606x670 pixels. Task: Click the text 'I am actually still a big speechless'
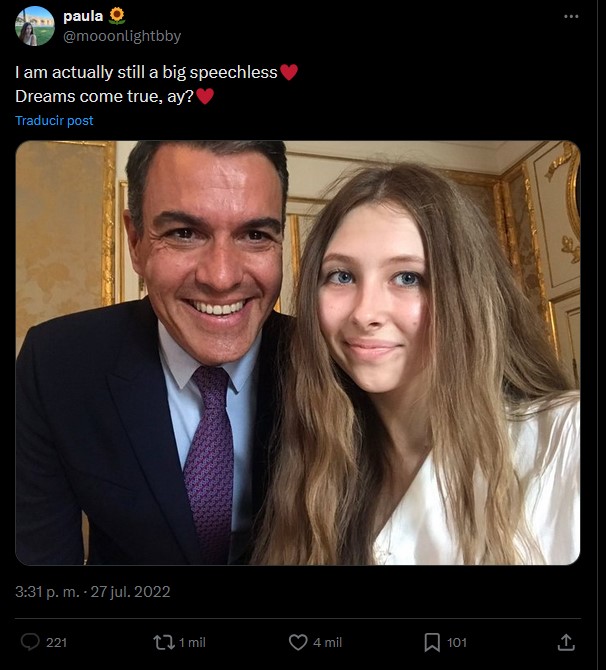[145, 73]
